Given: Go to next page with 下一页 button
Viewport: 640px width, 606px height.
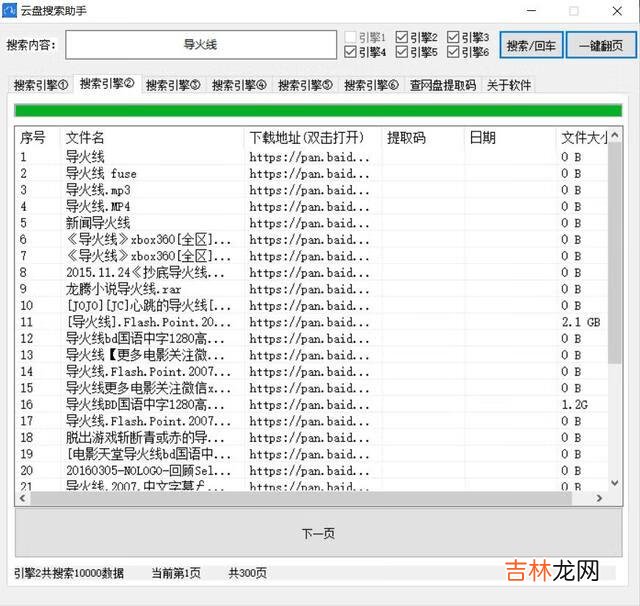Looking at the screenshot, I should [x=317, y=533].
